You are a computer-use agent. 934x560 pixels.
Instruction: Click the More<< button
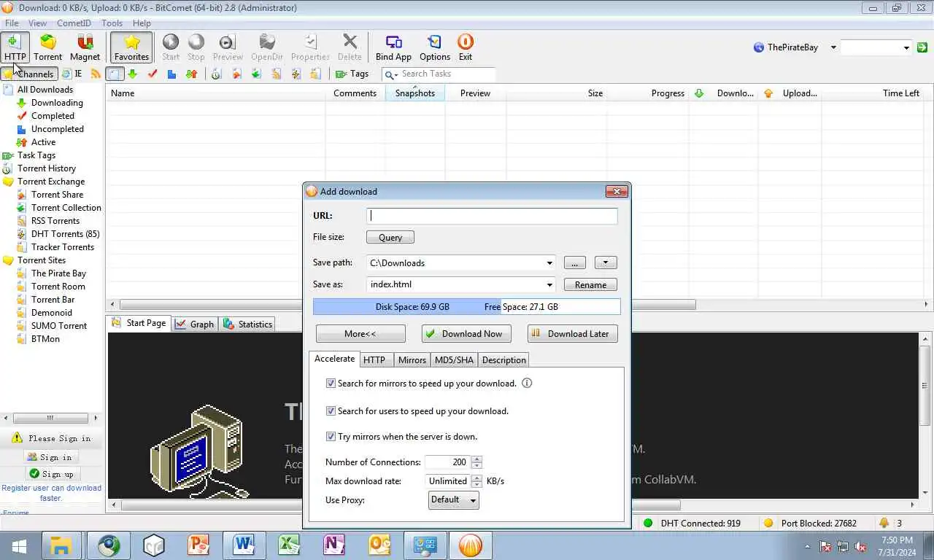coord(360,334)
